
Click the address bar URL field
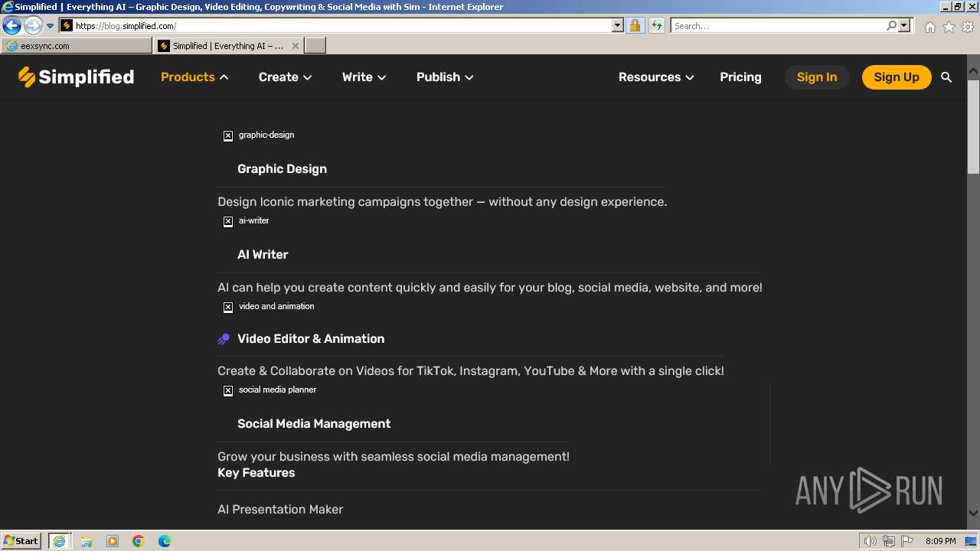(x=342, y=25)
